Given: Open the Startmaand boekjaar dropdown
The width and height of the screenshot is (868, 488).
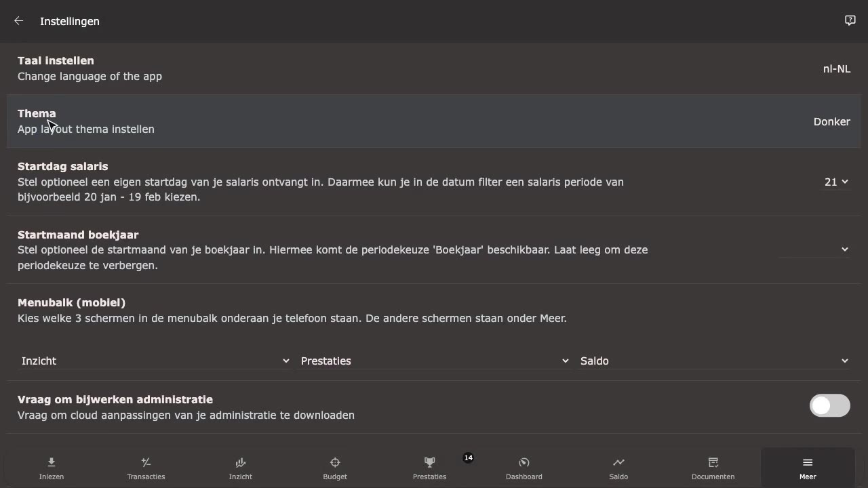Looking at the screenshot, I should point(814,249).
